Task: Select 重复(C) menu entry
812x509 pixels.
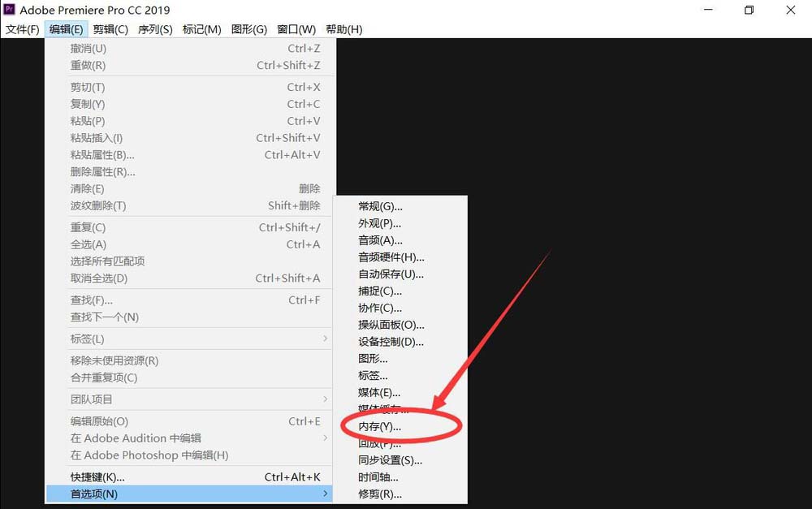Action: tap(189, 227)
